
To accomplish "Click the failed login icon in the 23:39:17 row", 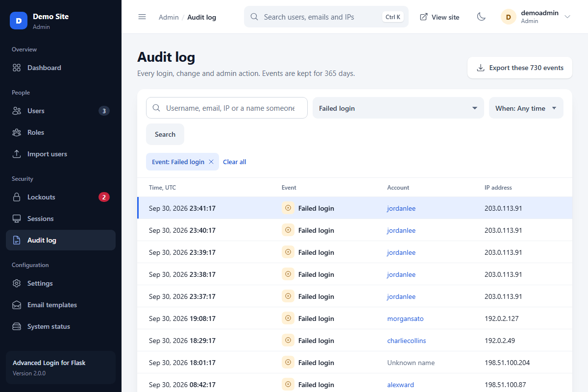I will point(288,252).
